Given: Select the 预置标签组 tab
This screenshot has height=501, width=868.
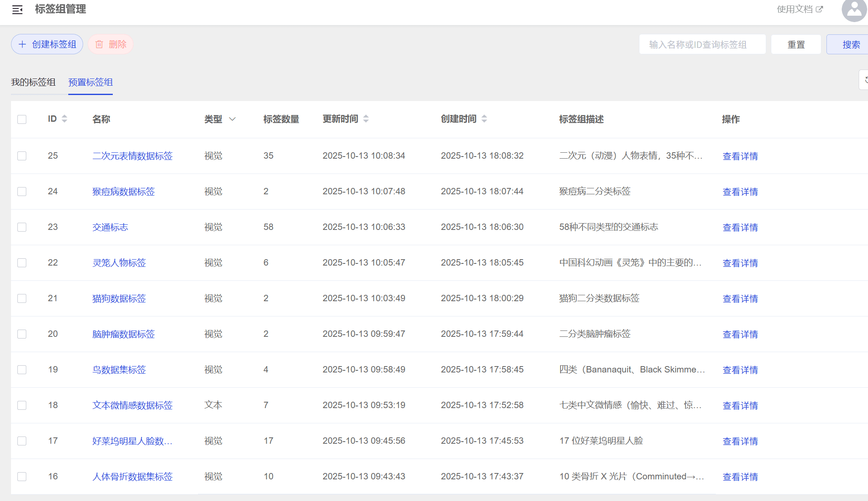Looking at the screenshot, I should 90,82.
